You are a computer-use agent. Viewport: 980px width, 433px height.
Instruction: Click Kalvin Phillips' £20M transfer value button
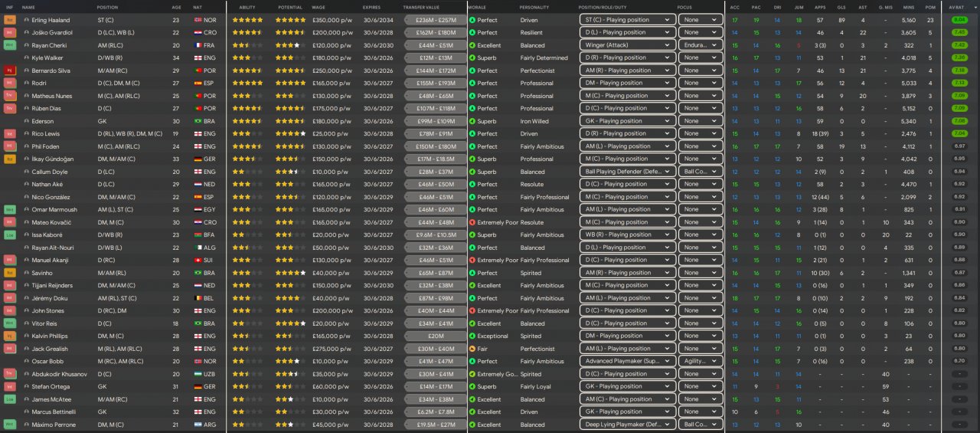pyautogui.click(x=435, y=336)
